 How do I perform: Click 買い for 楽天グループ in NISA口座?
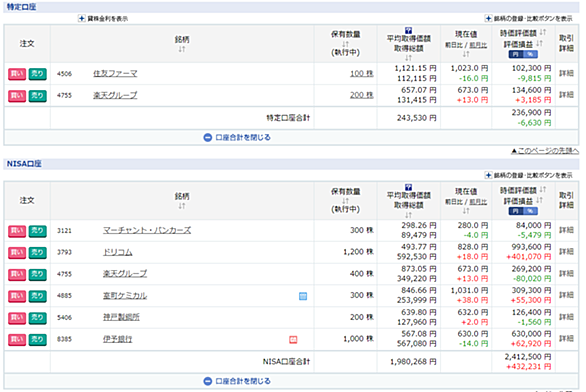coord(17,274)
